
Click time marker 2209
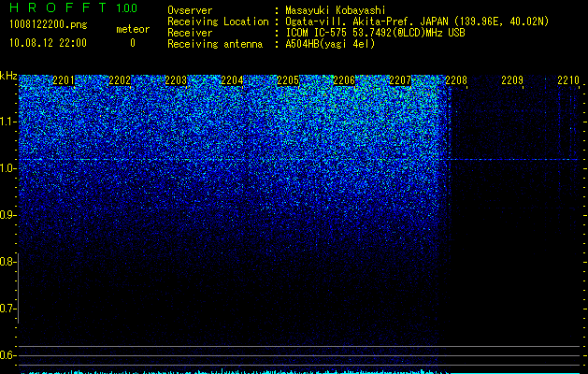(x=512, y=80)
